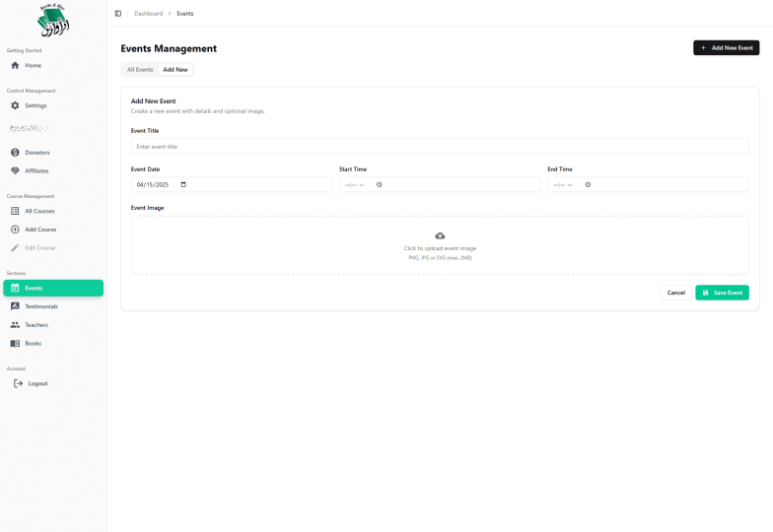Click the Logout label
This screenshot has height=532, width=773.
[x=37, y=383]
